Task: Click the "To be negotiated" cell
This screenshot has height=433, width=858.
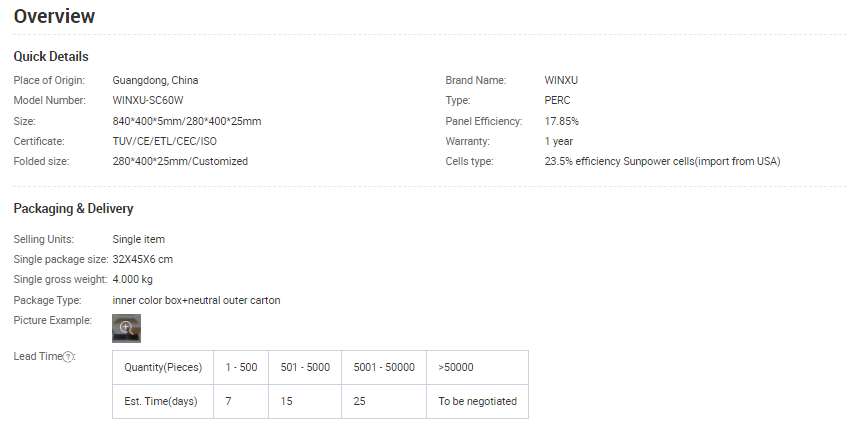Action: pos(477,401)
